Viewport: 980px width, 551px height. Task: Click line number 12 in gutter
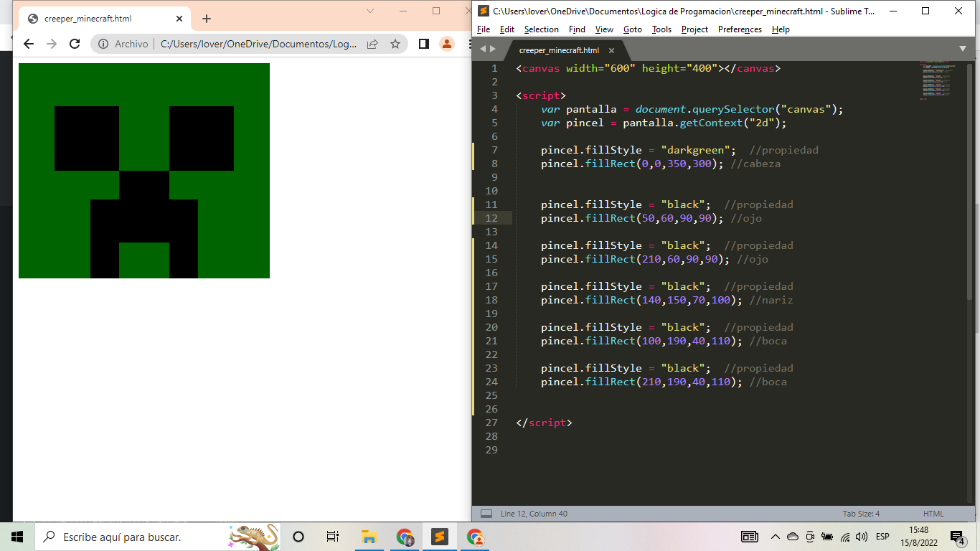pos(491,218)
